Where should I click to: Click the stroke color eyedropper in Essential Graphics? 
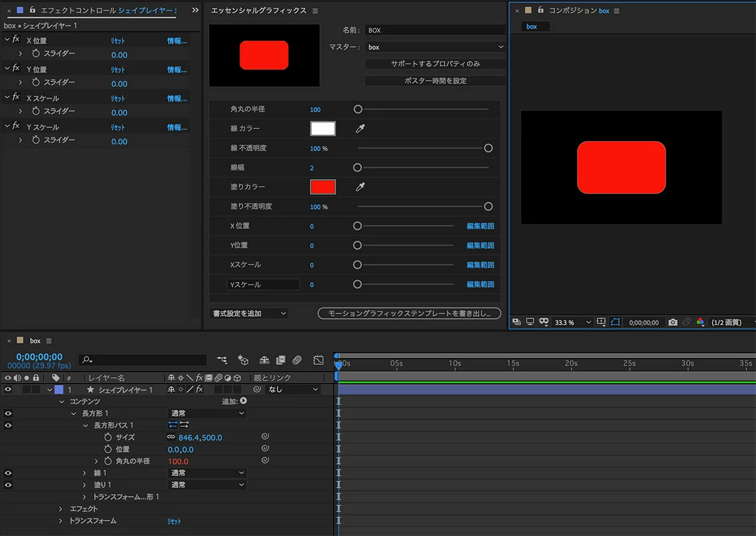click(x=360, y=129)
